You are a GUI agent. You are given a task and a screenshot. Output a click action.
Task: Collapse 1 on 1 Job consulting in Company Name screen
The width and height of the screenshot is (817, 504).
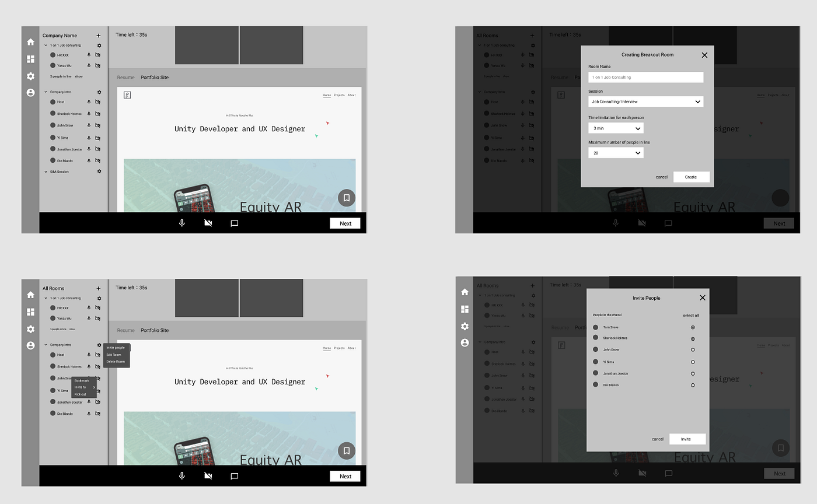pos(46,45)
